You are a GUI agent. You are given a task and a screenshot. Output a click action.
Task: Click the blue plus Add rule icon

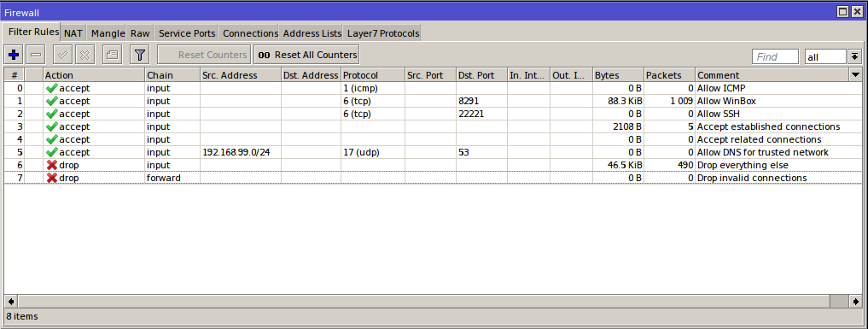[x=14, y=55]
